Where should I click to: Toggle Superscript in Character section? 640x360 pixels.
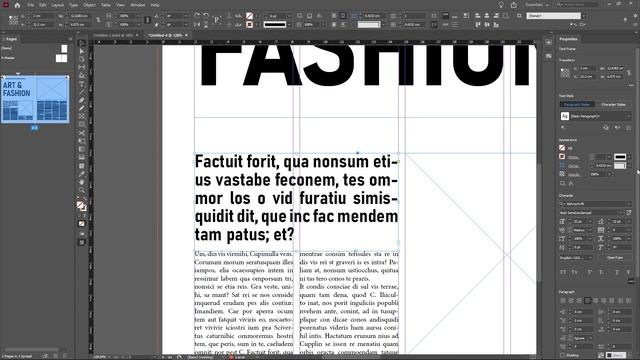(590, 272)
